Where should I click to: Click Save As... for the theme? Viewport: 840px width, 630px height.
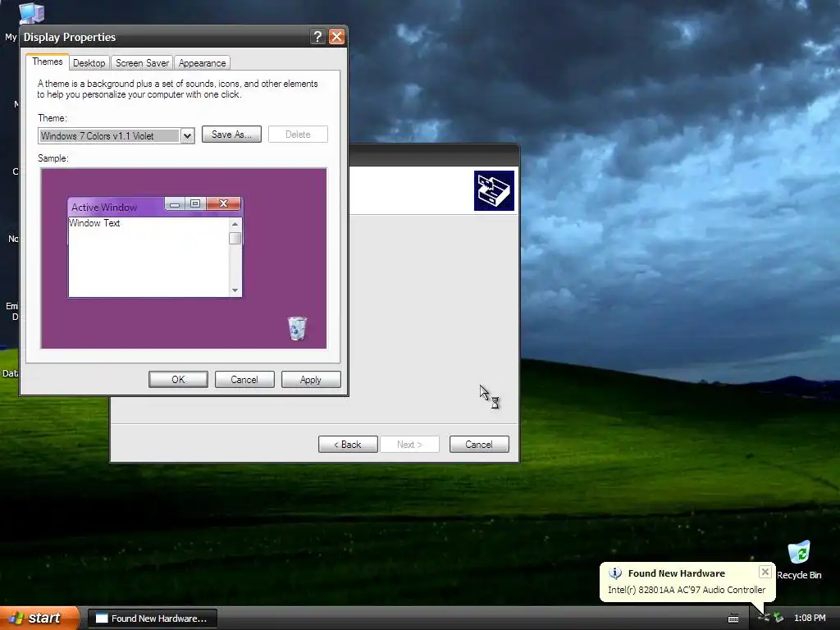[231, 135]
